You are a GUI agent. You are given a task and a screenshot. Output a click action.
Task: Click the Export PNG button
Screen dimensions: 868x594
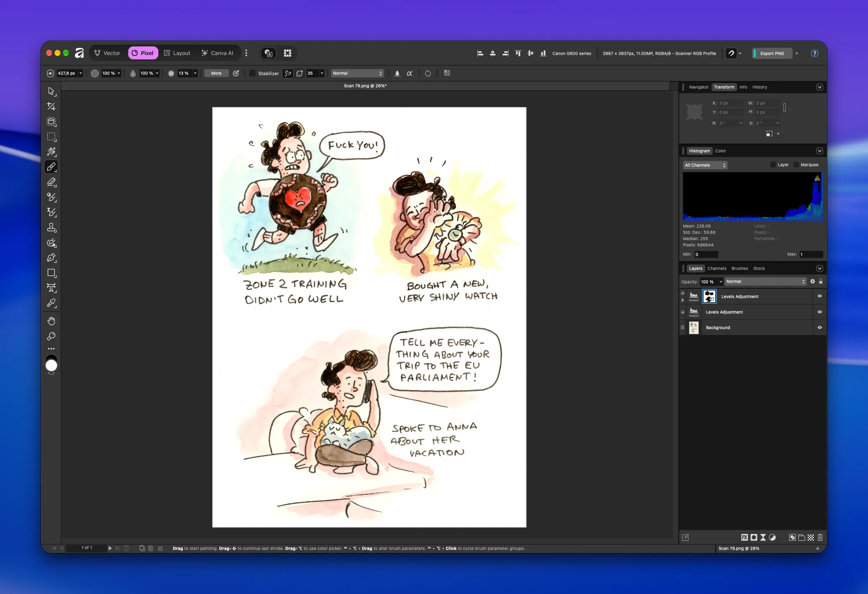click(x=772, y=53)
